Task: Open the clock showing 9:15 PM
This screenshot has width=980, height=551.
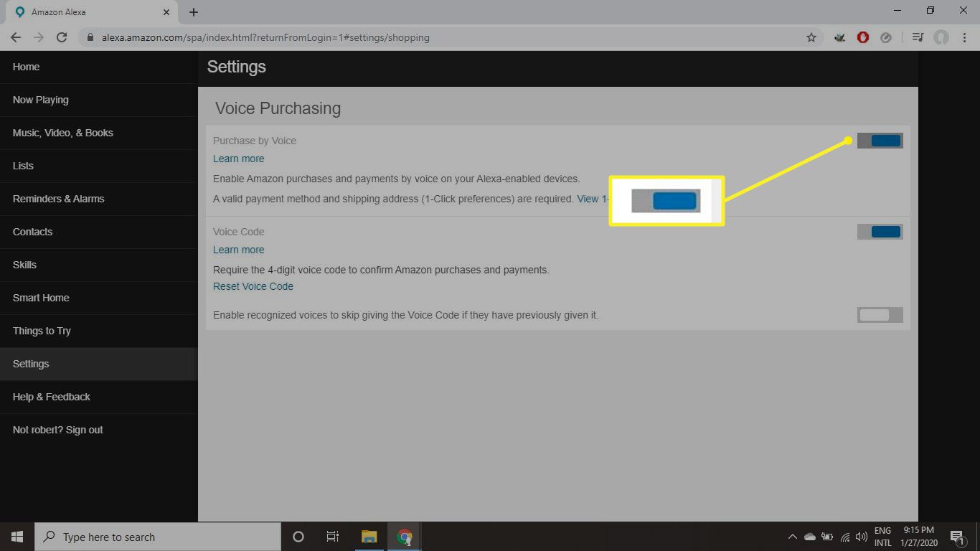Action: coord(918,537)
